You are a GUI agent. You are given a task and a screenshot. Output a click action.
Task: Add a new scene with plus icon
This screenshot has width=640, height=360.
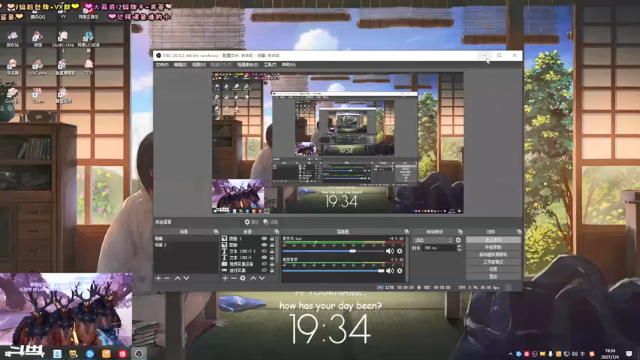pos(158,278)
